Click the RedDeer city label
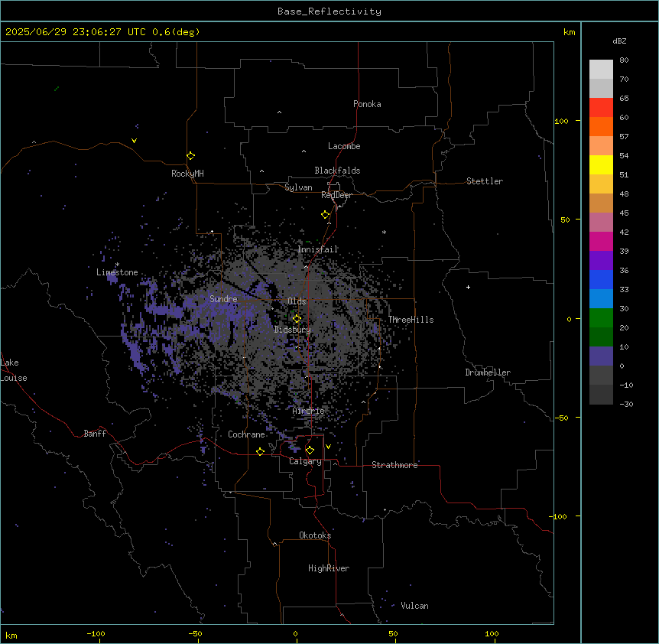659x644 pixels. coord(336,195)
